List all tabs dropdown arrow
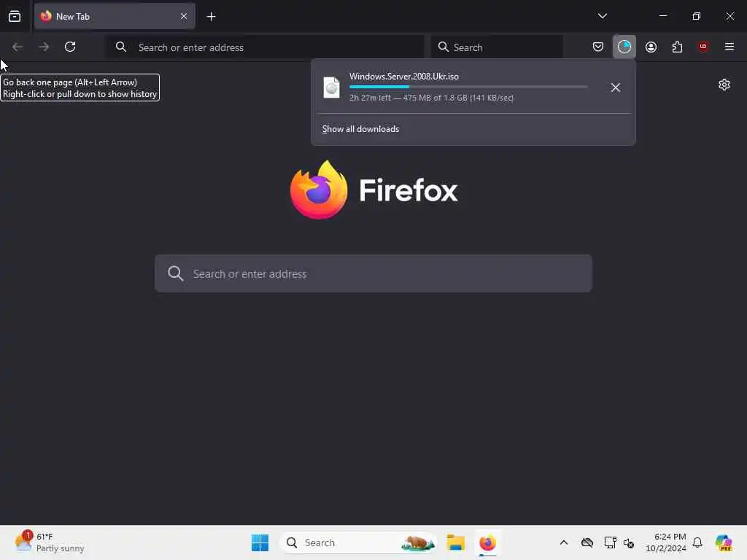 pos(602,16)
